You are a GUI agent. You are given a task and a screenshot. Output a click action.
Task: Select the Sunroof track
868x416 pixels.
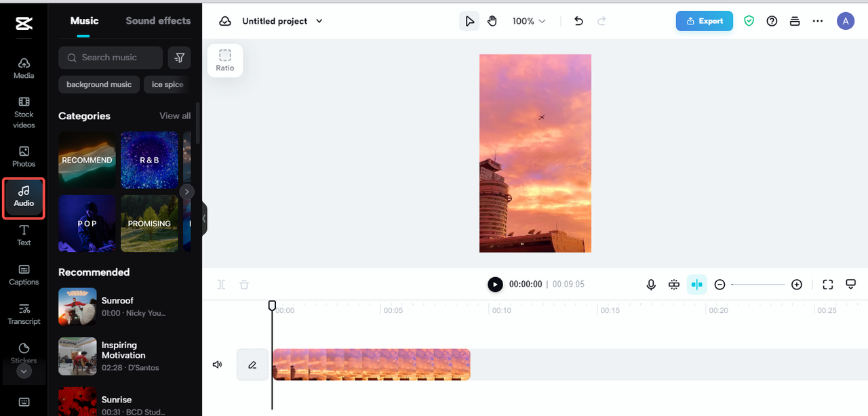pos(125,307)
